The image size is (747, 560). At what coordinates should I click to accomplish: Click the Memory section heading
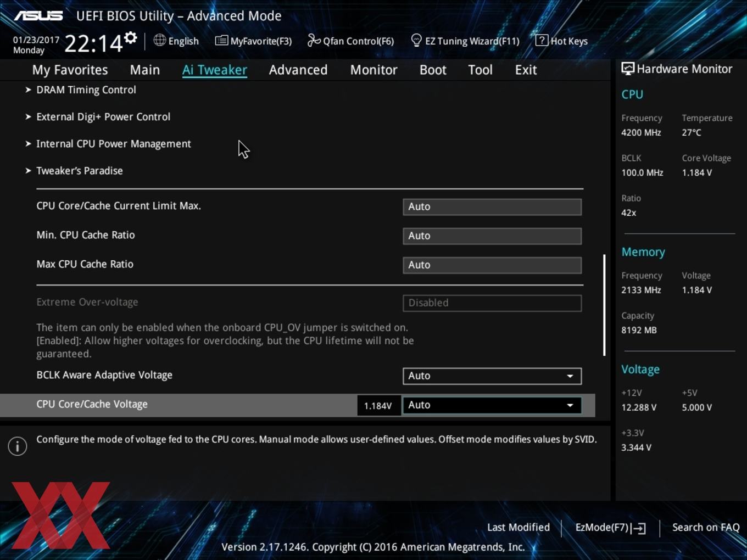[643, 252]
